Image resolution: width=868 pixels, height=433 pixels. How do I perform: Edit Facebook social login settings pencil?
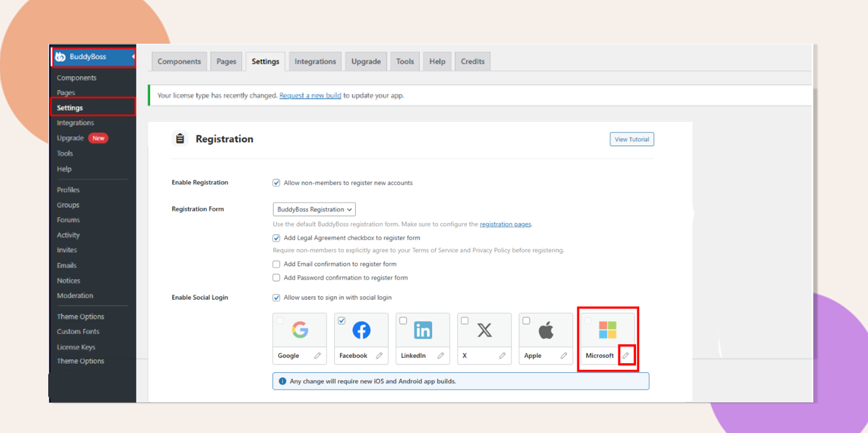[x=379, y=355]
